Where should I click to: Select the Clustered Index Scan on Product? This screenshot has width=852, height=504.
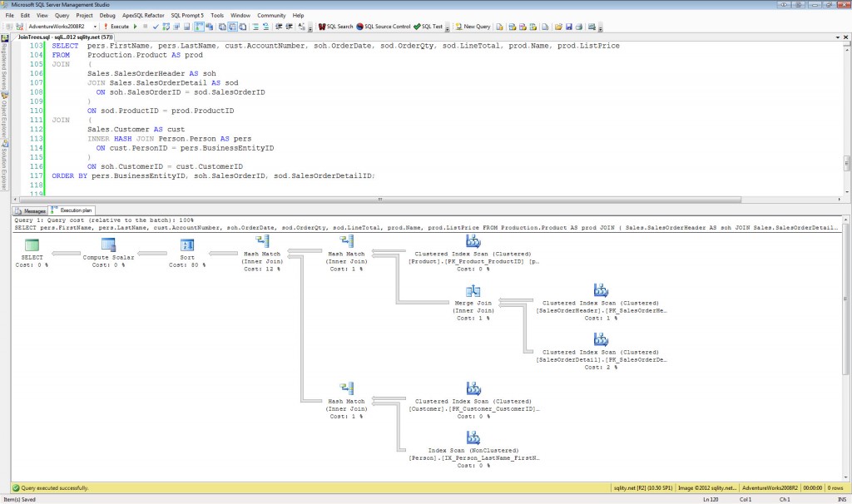pyautogui.click(x=473, y=244)
